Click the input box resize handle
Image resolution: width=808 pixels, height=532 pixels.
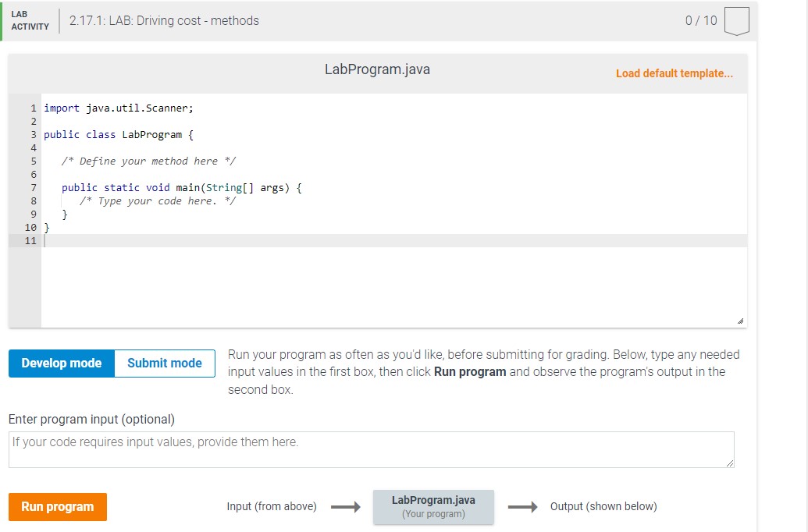click(x=730, y=463)
